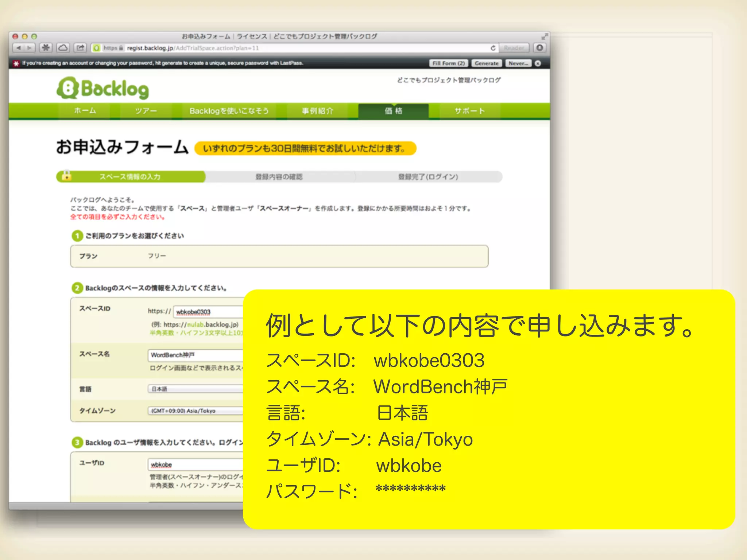This screenshot has width=747, height=560.
Task: Click the Reader button in address bar
Action: [x=514, y=48]
